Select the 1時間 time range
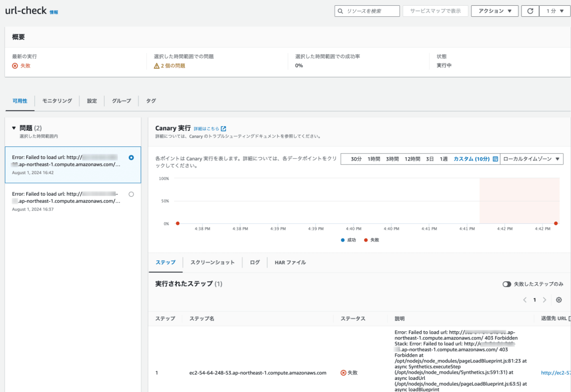The height and width of the screenshot is (392, 571). [x=374, y=159]
